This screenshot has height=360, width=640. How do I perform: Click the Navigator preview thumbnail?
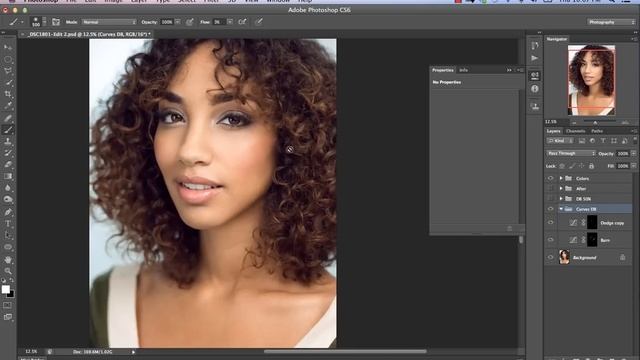pyautogui.click(x=591, y=80)
